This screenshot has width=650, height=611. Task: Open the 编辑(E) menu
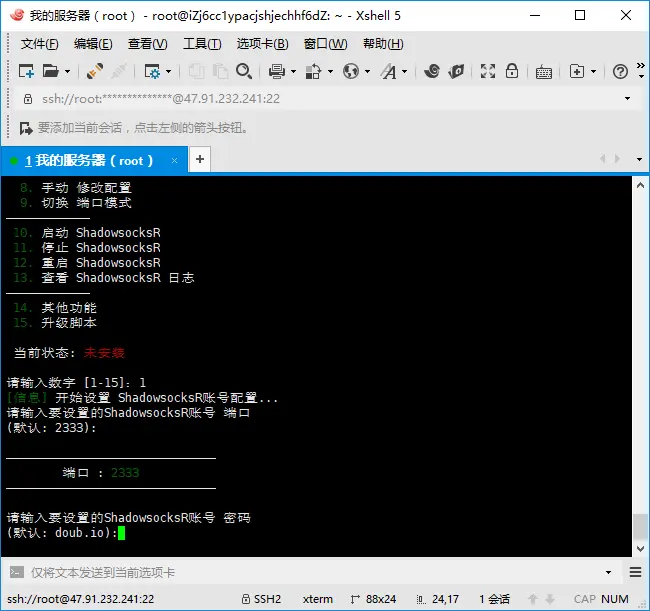(x=93, y=44)
